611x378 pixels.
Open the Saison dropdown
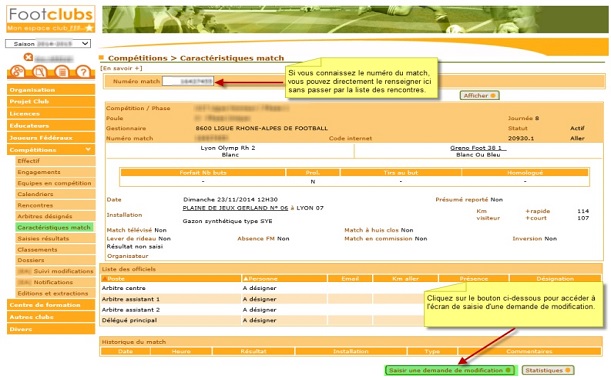48,44
